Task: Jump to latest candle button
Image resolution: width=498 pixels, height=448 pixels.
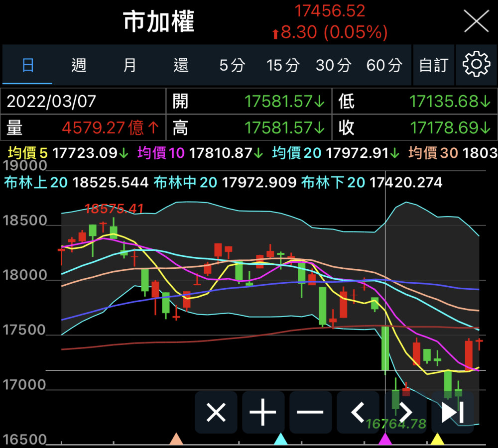Action: pos(453,412)
